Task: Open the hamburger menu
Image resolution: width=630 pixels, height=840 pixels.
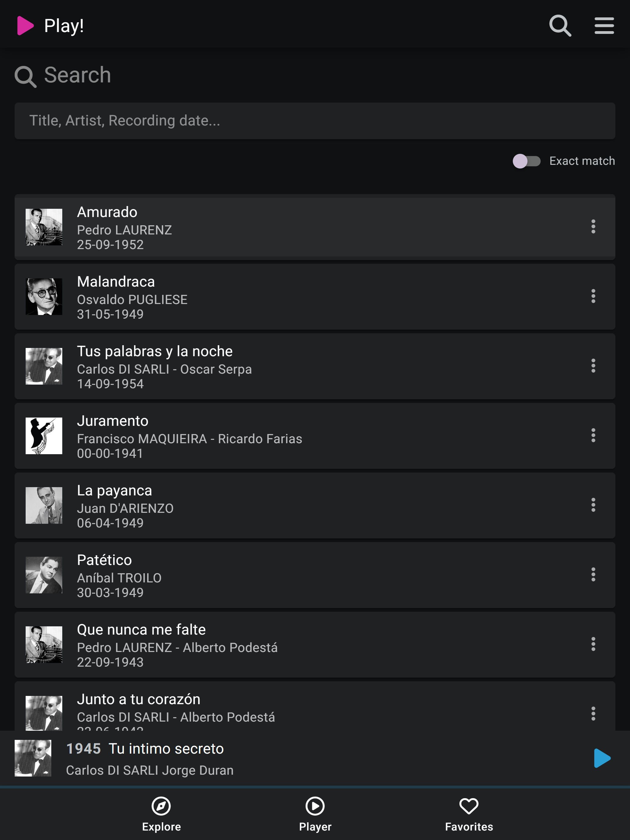Action: [x=604, y=26]
